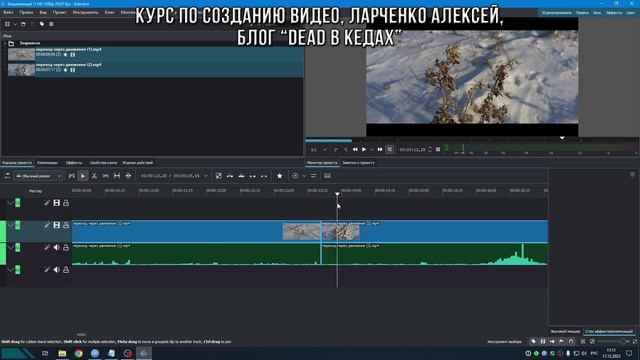Switch to the Журнал действий tab

pyautogui.click(x=138, y=163)
